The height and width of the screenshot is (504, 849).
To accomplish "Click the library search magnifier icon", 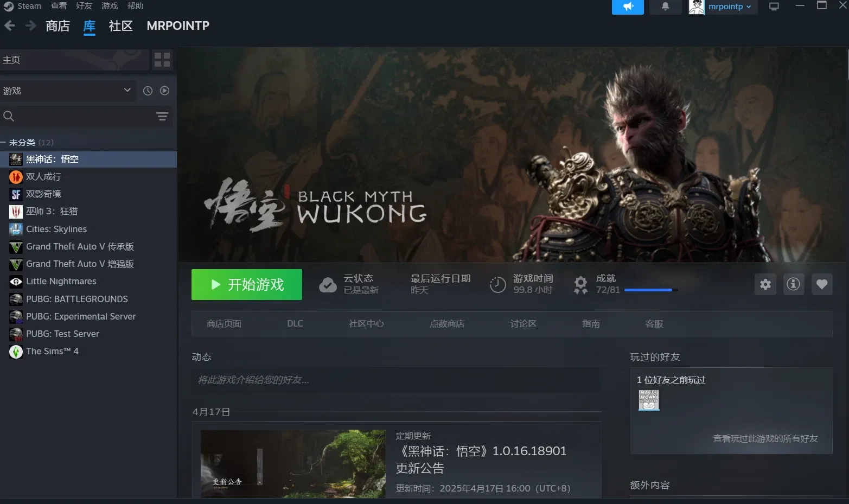I will pos(9,116).
